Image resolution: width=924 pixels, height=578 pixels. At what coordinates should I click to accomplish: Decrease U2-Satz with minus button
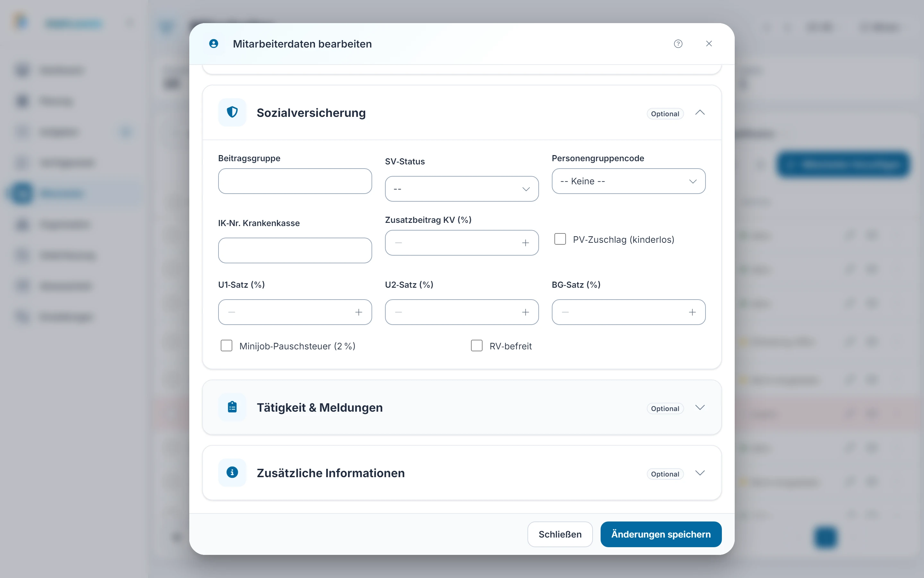coord(398,312)
